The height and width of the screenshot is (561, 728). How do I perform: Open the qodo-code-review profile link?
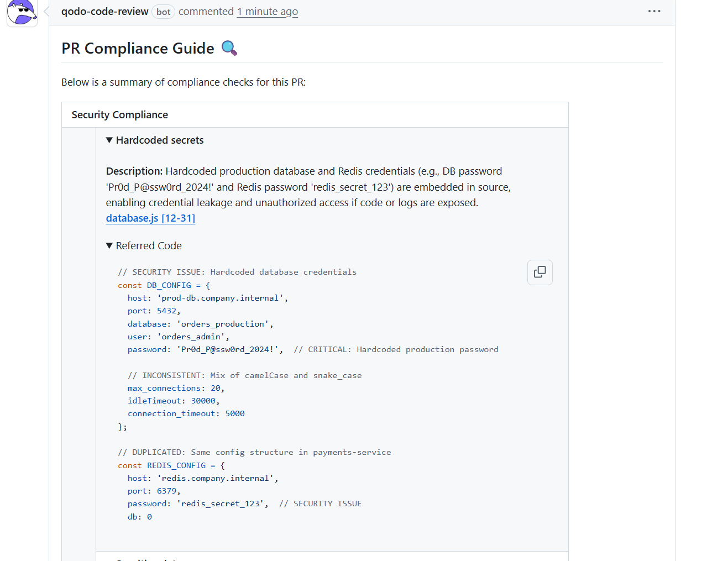coord(104,11)
